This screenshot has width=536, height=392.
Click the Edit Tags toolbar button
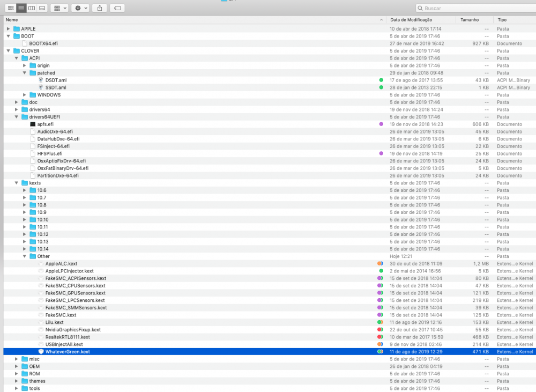[x=117, y=8]
